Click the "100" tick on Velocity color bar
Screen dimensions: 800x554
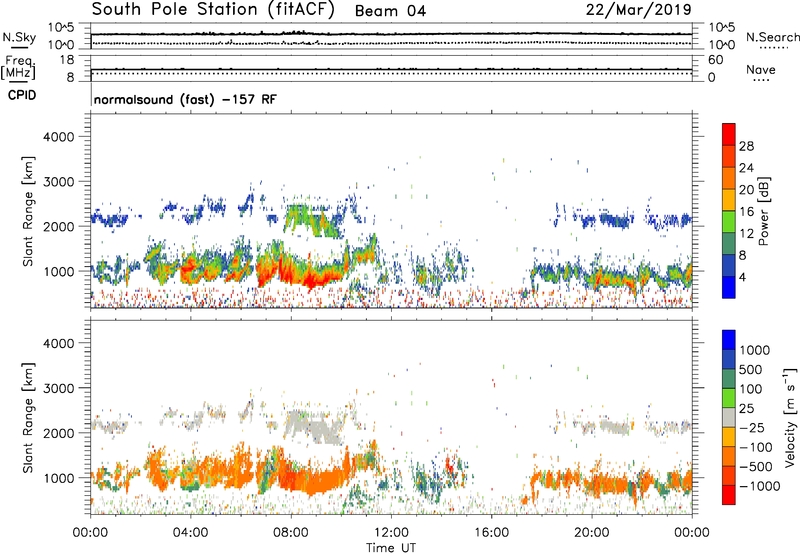click(x=751, y=389)
